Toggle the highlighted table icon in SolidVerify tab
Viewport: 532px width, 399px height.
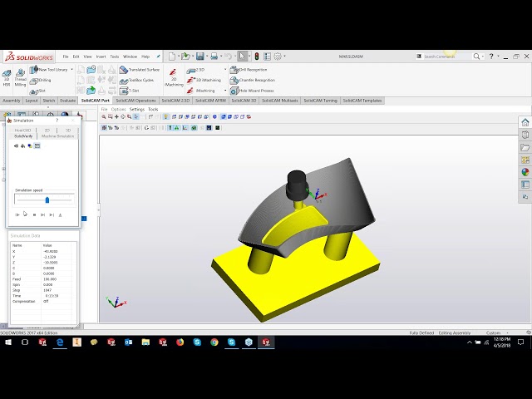(x=37, y=146)
